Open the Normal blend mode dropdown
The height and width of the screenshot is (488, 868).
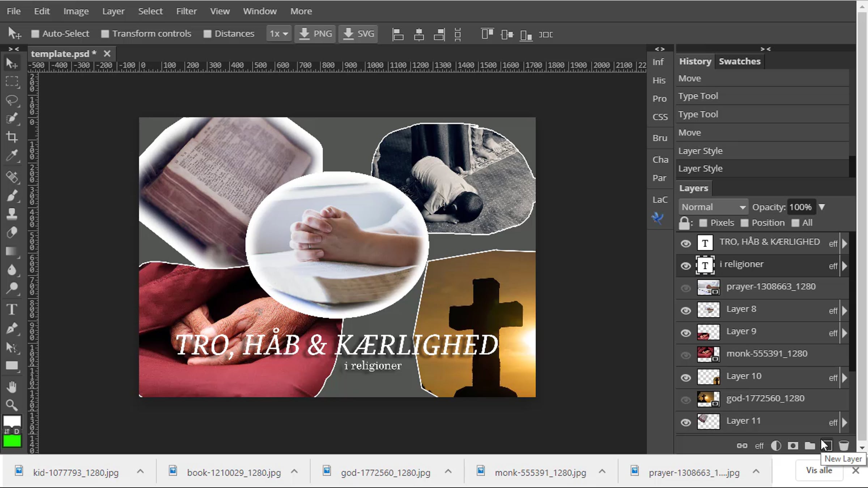coord(713,207)
